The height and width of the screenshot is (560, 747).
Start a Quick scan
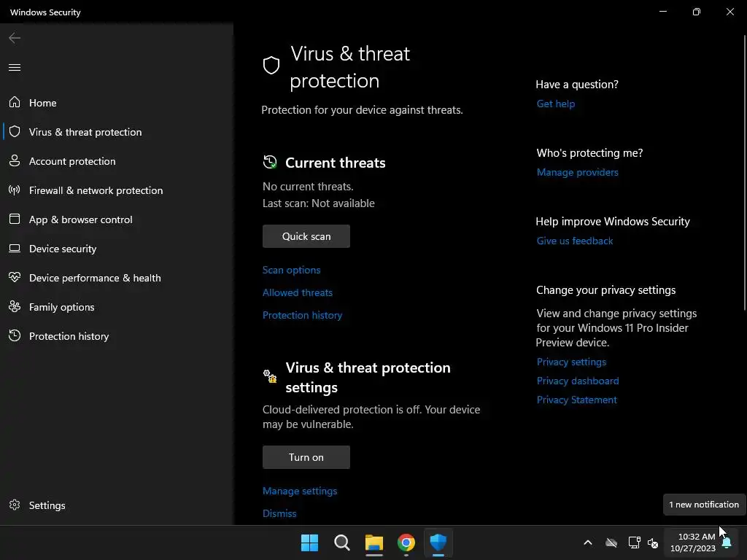click(x=306, y=236)
